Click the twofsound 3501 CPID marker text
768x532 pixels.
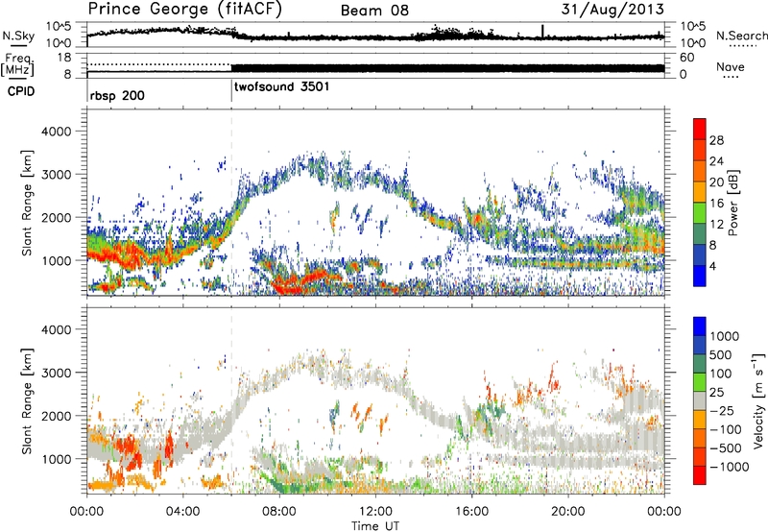(281, 87)
